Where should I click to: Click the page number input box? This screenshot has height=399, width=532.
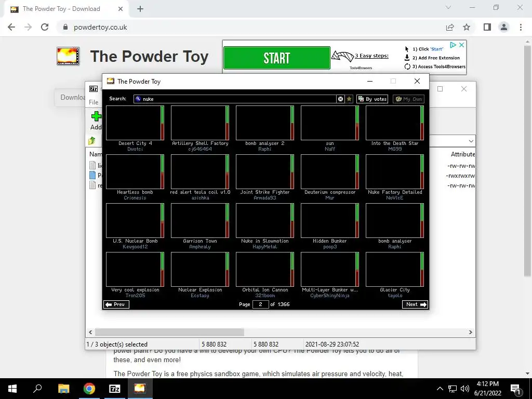(x=260, y=304)
